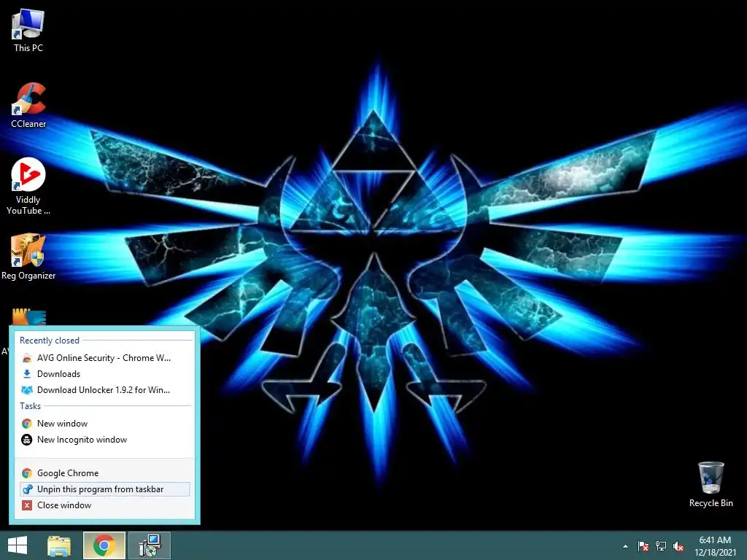The image size is (747, 560).
Task: Open the Windows Start button
Action: coord(18,545)
